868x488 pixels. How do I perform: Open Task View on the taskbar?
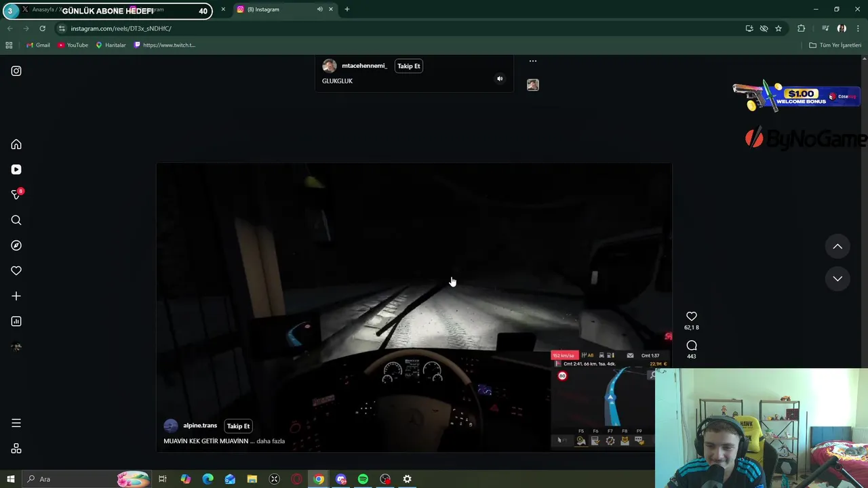click(x=163, y=479)
